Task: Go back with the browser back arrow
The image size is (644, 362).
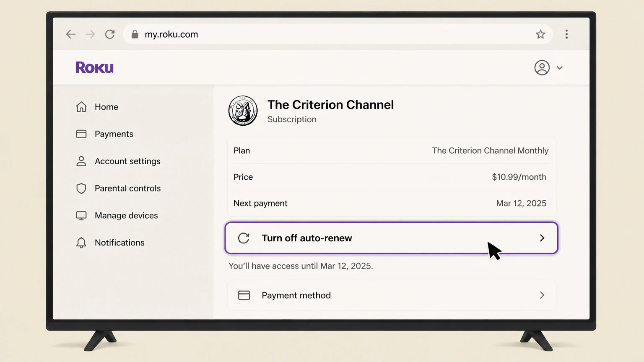Action: [71, 34]
